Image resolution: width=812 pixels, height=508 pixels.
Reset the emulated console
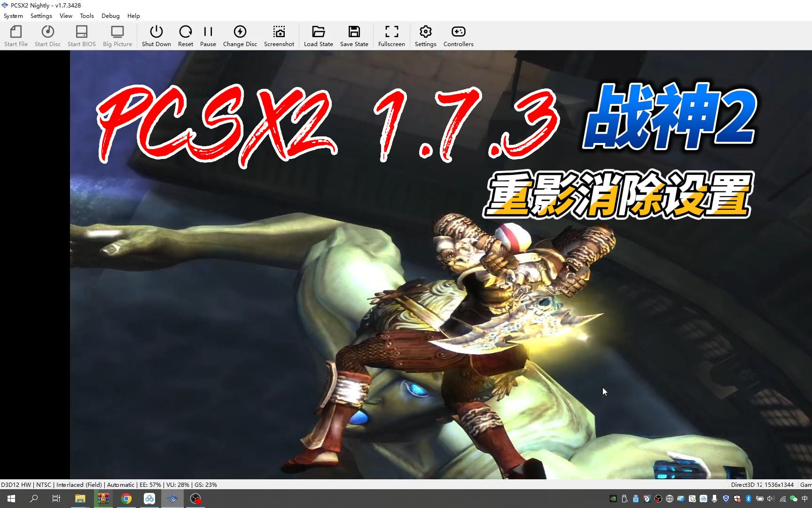[x=186, y=36]
